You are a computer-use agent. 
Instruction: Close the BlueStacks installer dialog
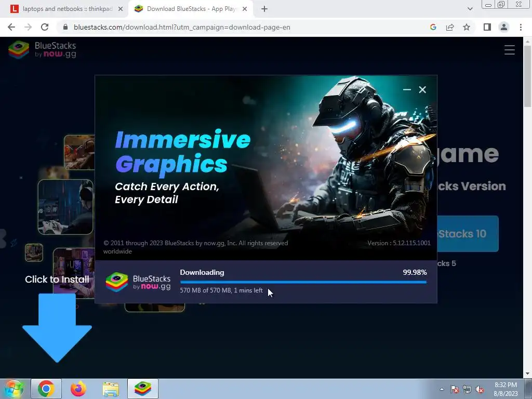coord(422,89)
